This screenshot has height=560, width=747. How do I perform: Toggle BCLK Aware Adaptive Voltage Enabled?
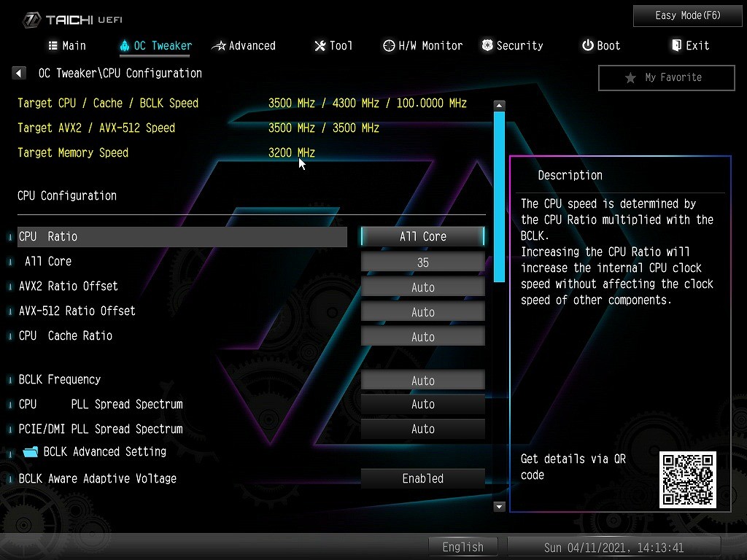pyautogui.click(x=422, y=478)
